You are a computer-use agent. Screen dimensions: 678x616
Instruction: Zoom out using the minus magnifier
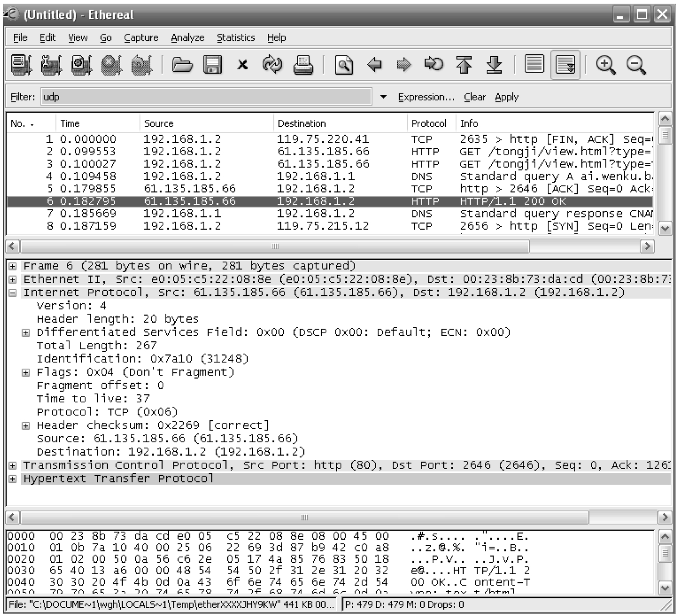636,65
